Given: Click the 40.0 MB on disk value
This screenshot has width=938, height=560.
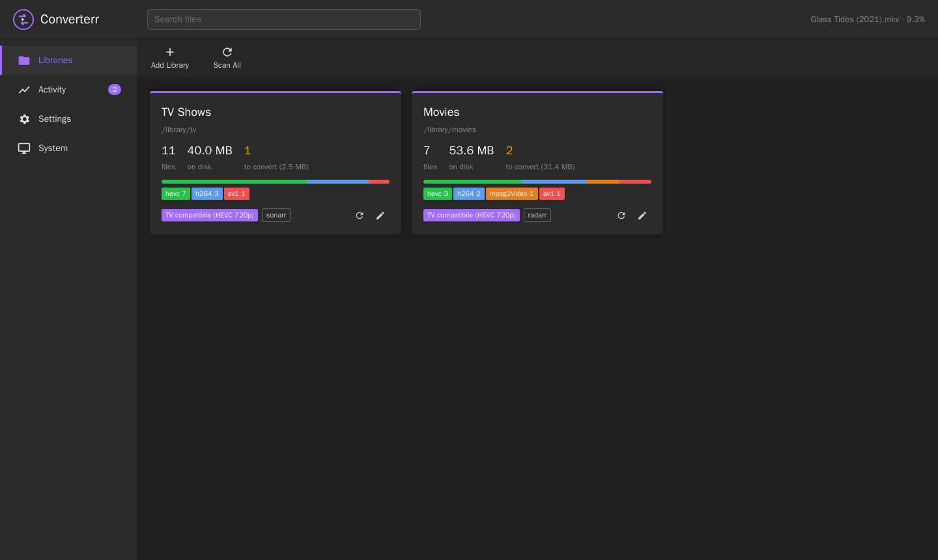Looking at the screenshot, I should point(210,150).
